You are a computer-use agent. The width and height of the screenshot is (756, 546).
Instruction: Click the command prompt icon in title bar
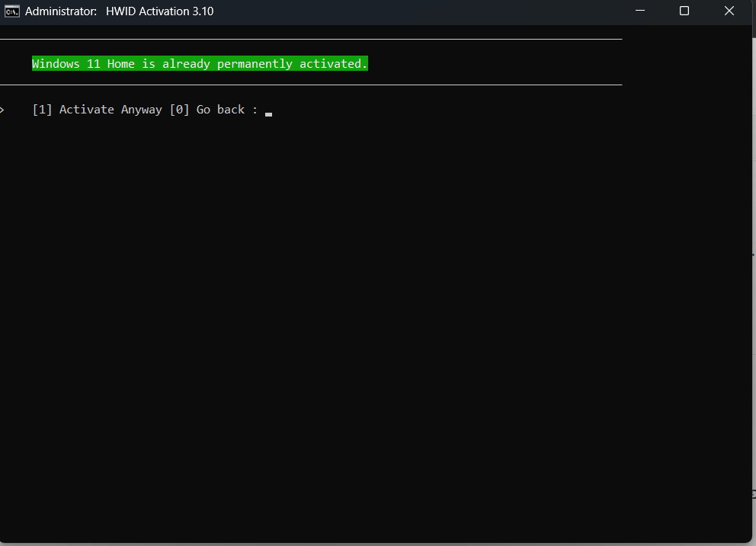click(12, 11)
